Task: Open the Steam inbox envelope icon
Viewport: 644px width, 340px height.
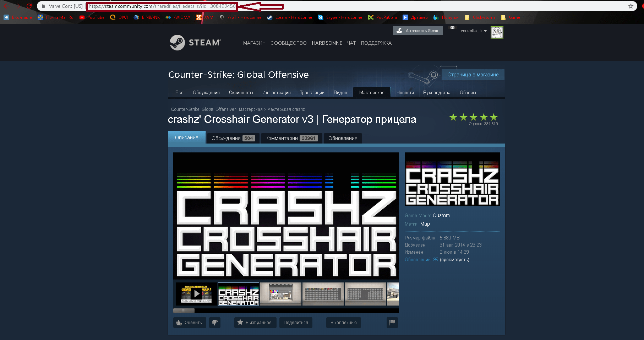Action: [452, 28]
